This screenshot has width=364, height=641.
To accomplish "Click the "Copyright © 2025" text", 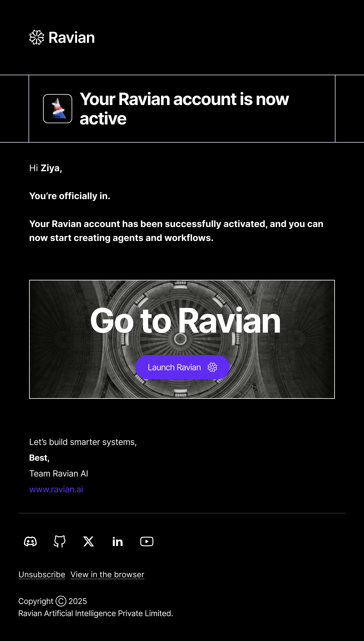I will pos(53,601).
